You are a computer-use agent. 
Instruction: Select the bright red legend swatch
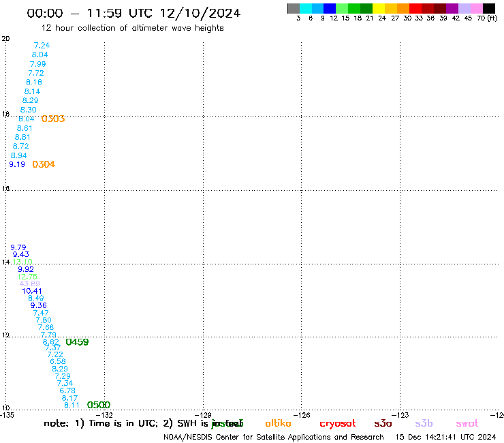pyautogui.click(x=415, y=8)
